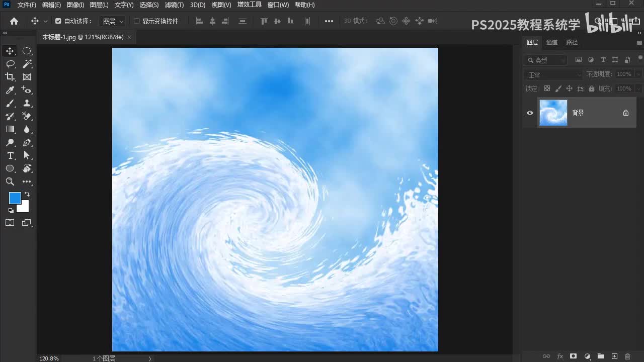The height and width of the screenshot is (362, 644).
Task: Align top edges
Action: pos(264,21)
